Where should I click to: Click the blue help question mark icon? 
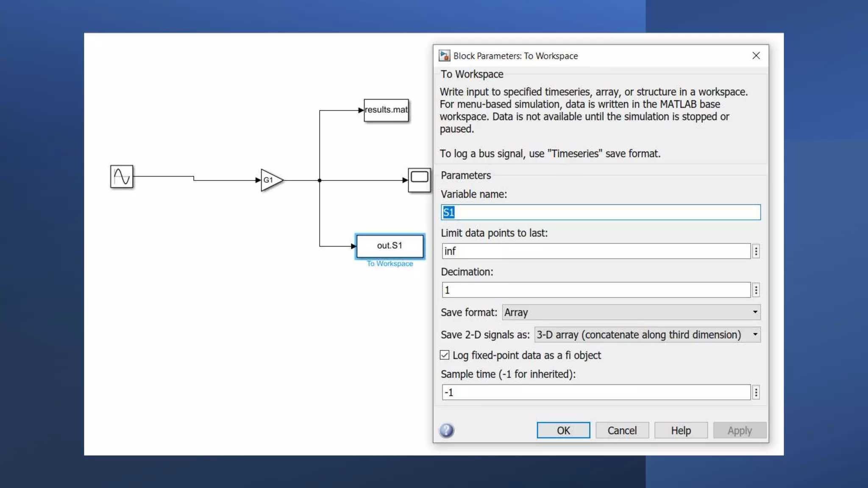446,430
